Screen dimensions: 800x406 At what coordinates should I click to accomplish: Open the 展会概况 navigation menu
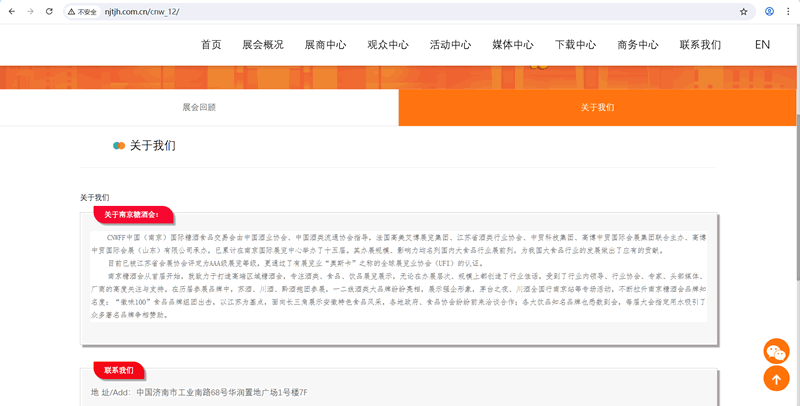pos(263,45)
